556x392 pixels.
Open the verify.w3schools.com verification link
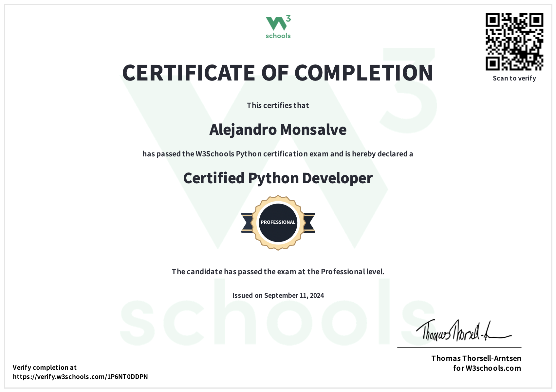tap(80, 377)
